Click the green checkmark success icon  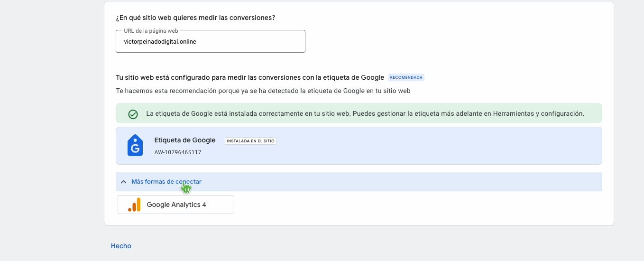coord(133,114)
